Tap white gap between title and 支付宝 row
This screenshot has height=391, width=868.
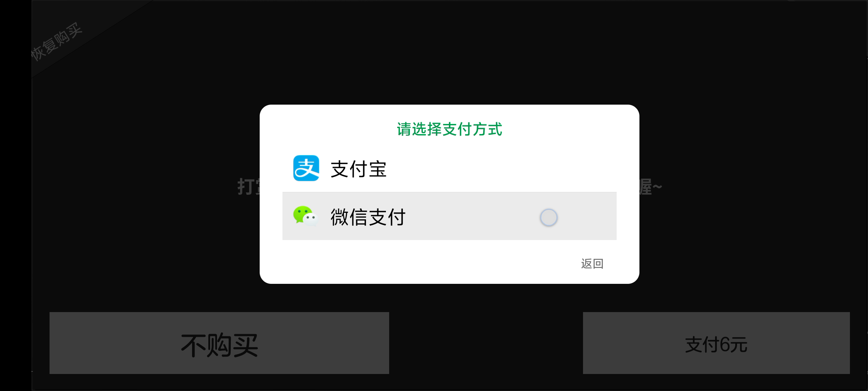pyautogui.click(x=449, y=144)
